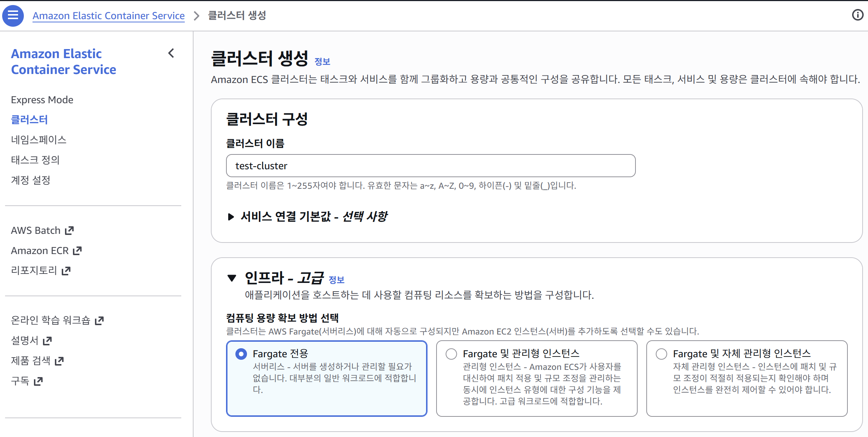Select Fargate 전용 capacity option

point(241,354)
